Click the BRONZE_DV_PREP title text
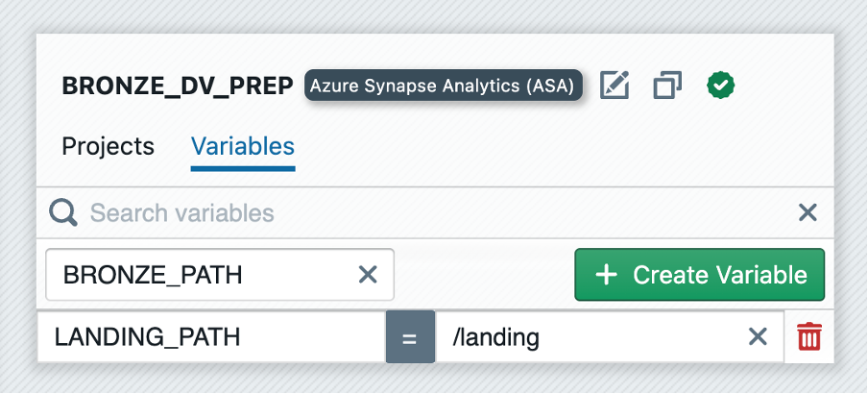868x394 pixels. point(178,86)
